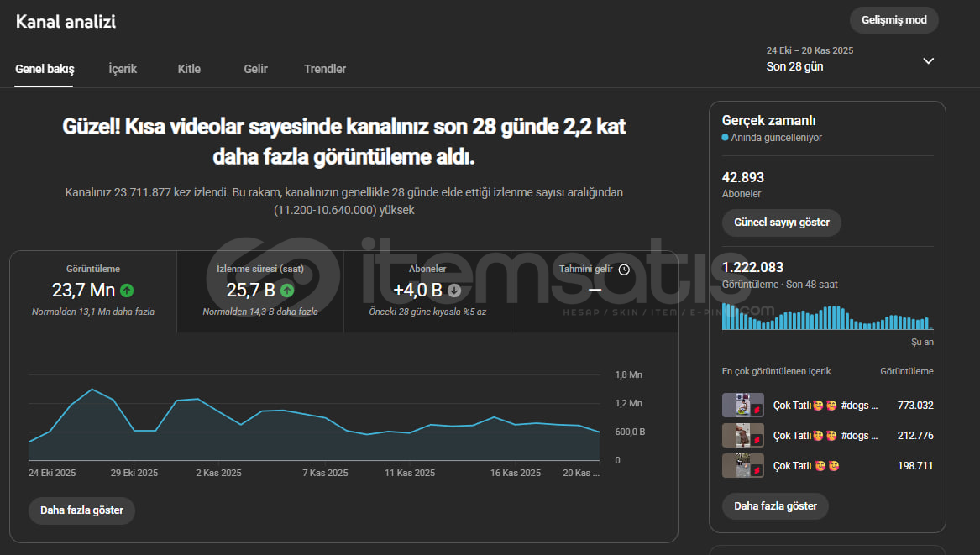The height and width of the screenshot is (555, 980).
Task: Click the 48-hour real-time bar chart
Action: (x=827, y=317)
